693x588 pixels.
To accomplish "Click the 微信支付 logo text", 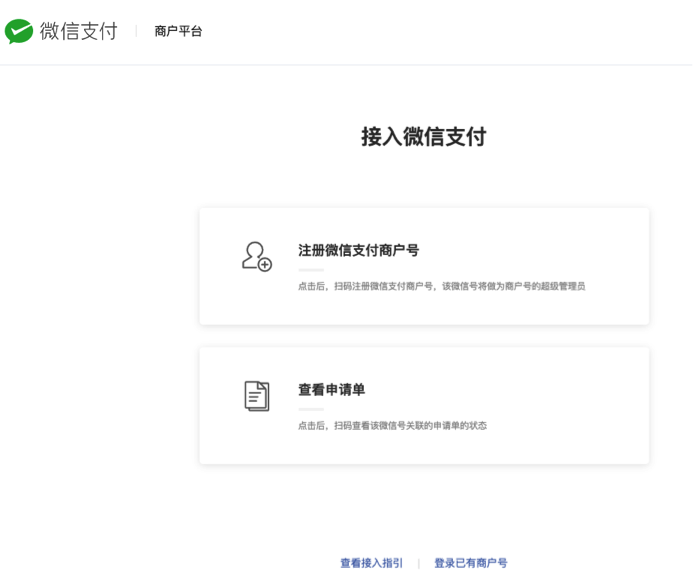I will coord(79,31).
